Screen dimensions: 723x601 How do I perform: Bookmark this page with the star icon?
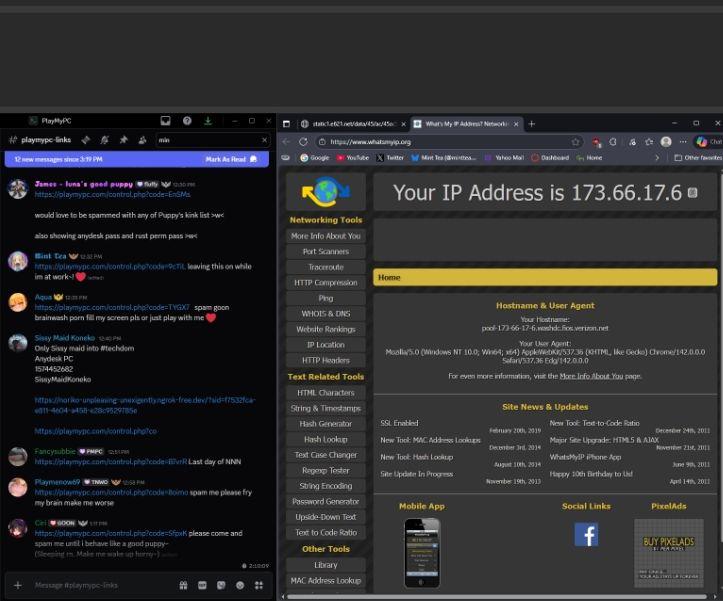pyautogui.click(x=576, y=142)
